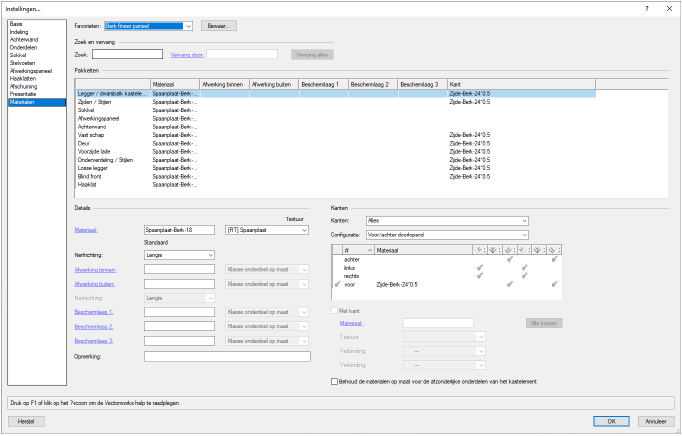Screen dimensions: 682x436
Task: Select the 'Zijden / Stijlen' row
Action: [335, 102]
